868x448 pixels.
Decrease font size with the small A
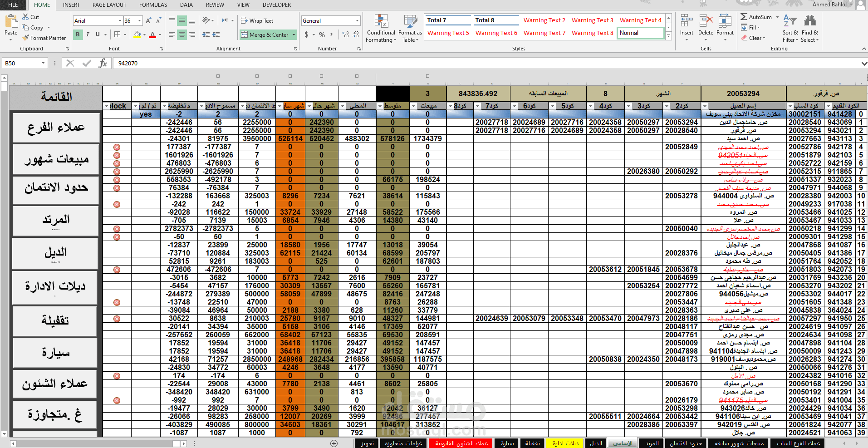coord(158,21)
